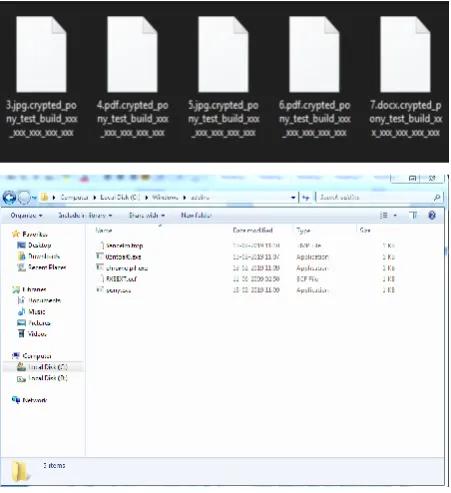Image resolution: width=451 pixels, height=493 pixels.
Task: Click Windows in the address breadcrumb
Action: click(x=165, y=198)
